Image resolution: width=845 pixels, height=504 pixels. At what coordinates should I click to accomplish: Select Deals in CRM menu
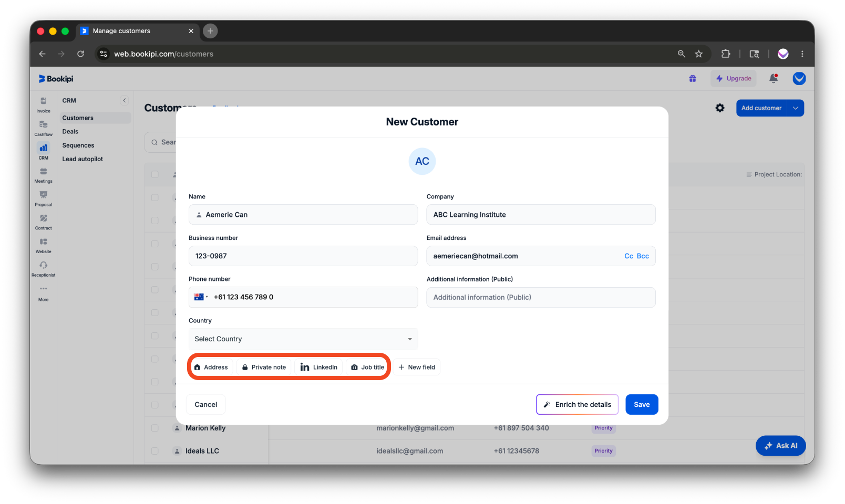[x=70, y=132]
